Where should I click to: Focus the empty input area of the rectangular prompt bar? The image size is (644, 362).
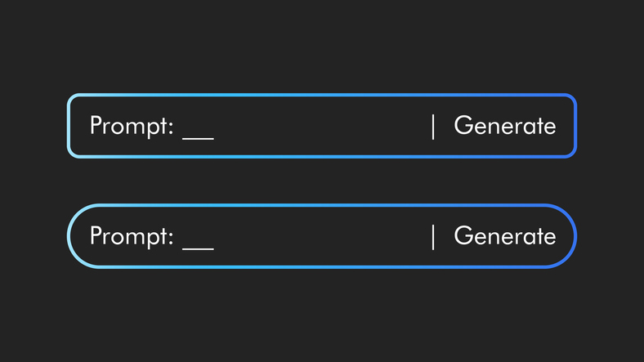(319, 126)
